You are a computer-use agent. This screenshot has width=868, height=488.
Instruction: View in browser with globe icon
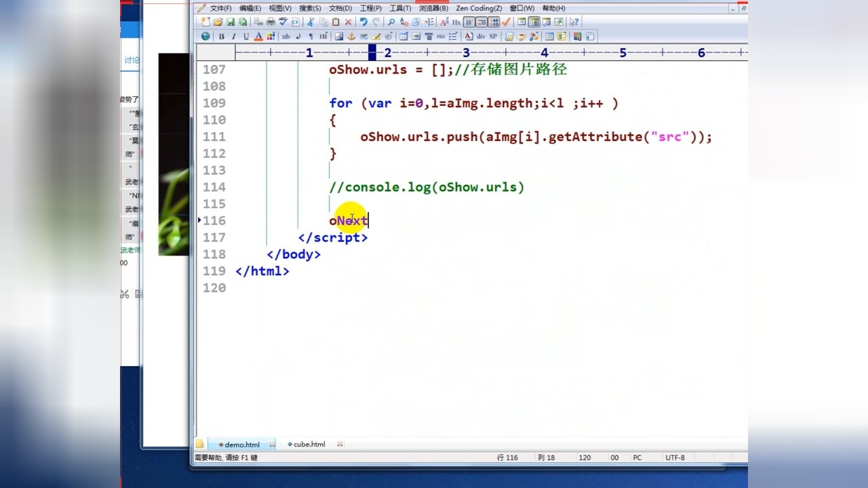(205, 37)
